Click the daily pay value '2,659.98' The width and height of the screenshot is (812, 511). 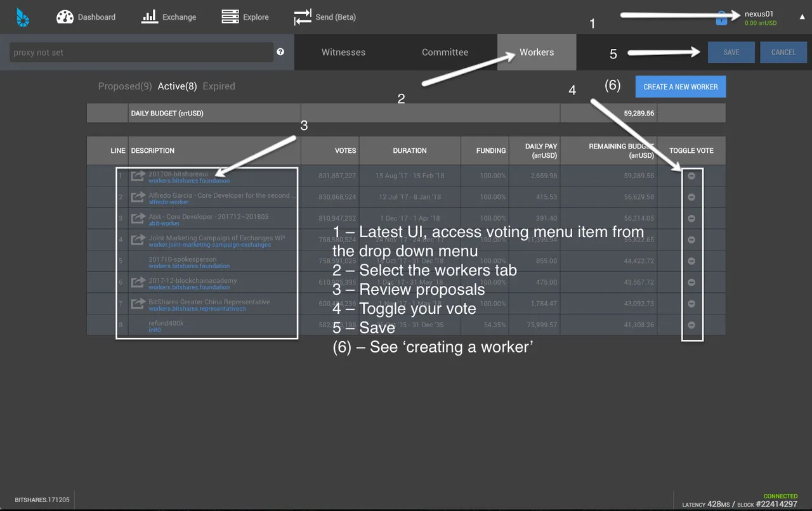click(544, 176)
